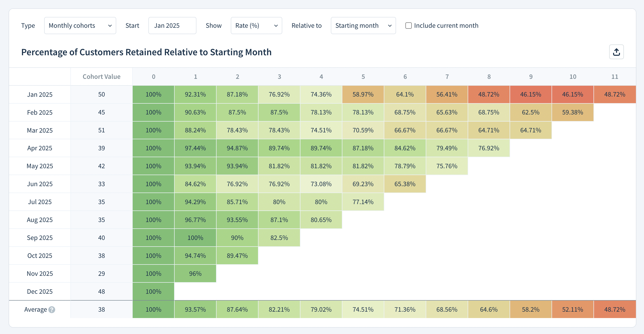Click the export/upload icon
Screen dimensions: 644x334
click(x=617, y=52)
